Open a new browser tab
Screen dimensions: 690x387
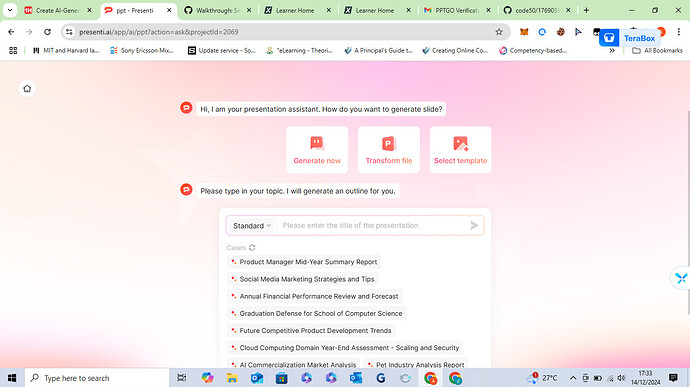click(586, 10)
